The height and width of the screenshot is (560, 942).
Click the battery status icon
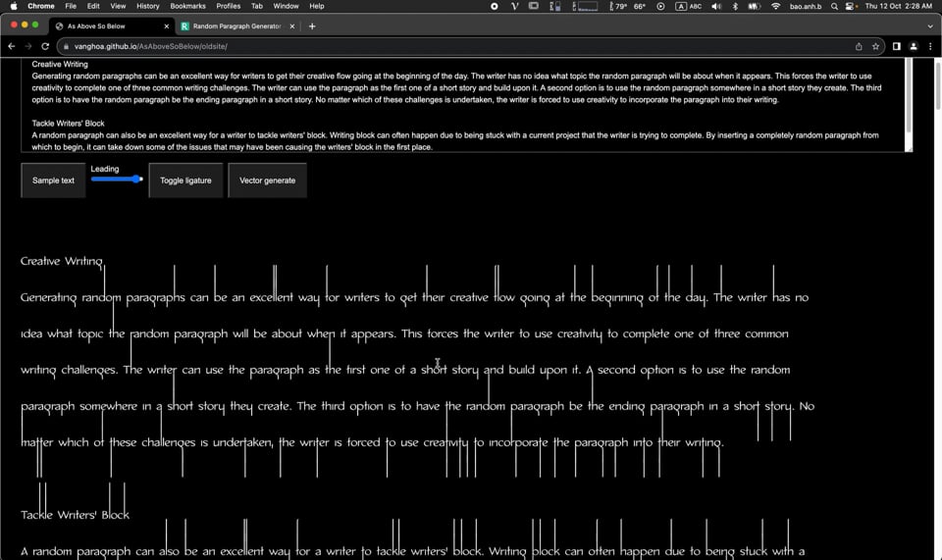[754, 6]
